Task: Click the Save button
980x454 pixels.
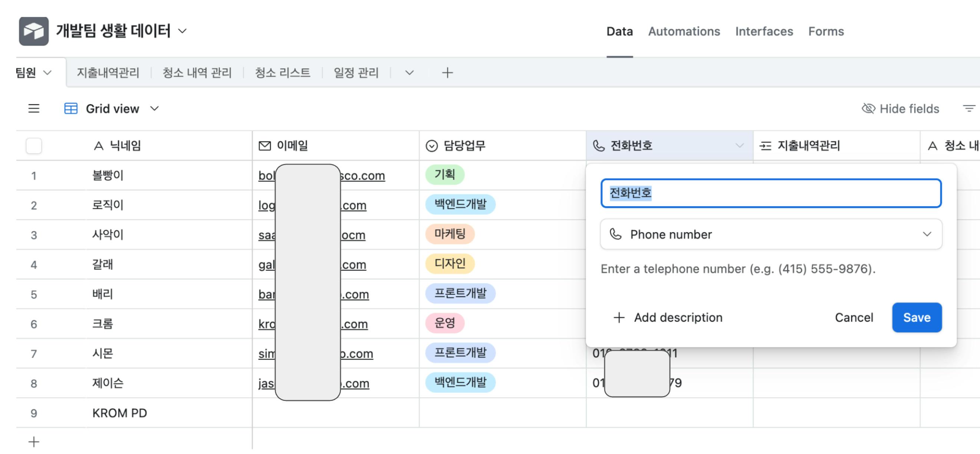Action: coord(917,318)
